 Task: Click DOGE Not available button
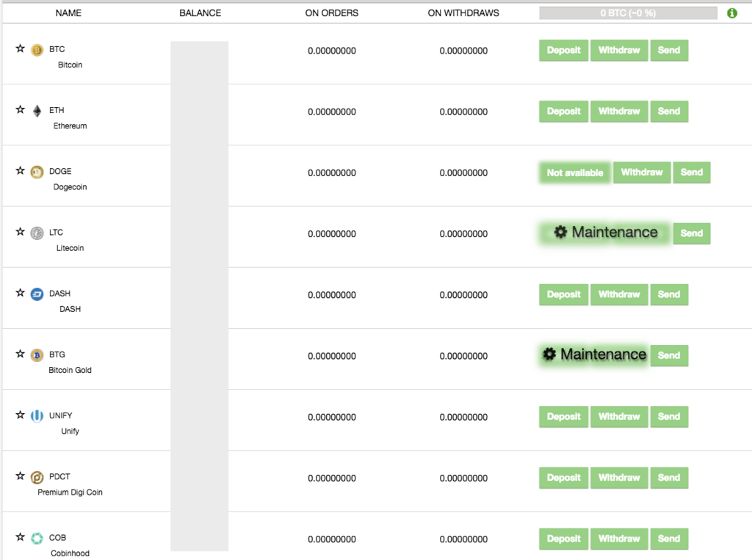(575, 172)
